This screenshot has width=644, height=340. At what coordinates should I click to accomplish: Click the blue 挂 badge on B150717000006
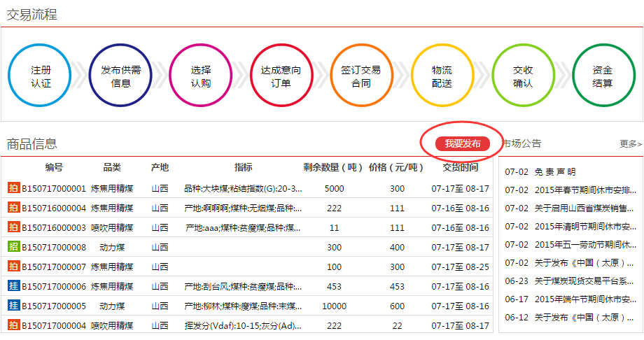click(13, 287)
